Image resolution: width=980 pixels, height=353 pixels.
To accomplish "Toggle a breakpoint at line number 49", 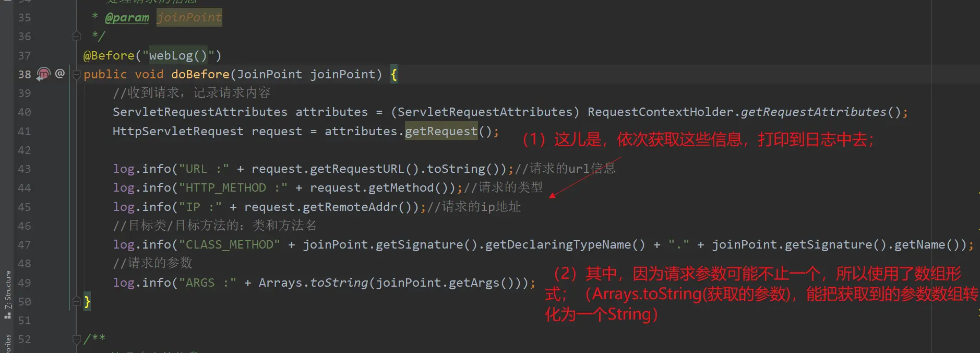I will (25, 283).
